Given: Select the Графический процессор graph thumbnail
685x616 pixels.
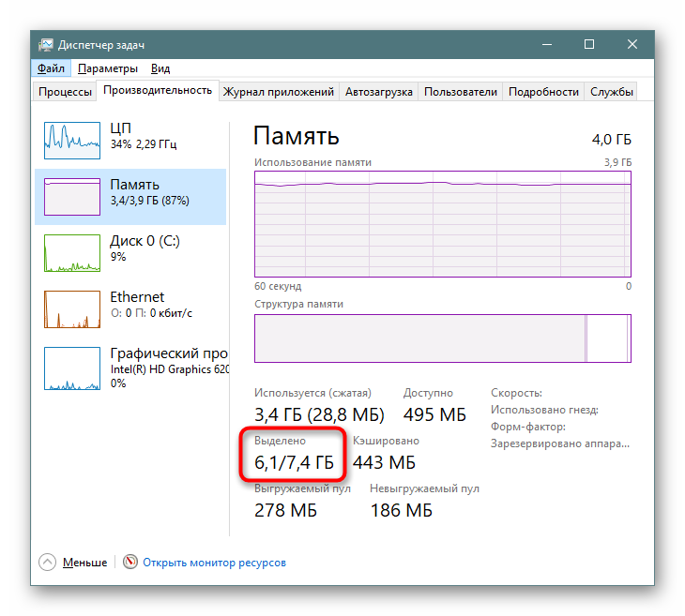Looking at the screenshot, I should [x=72, y=368].
